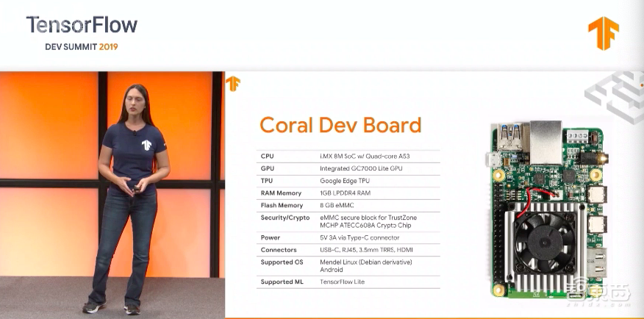644x319 pixels.
Task: Click the Mendel Linux supported OS text
Action: 365,262
